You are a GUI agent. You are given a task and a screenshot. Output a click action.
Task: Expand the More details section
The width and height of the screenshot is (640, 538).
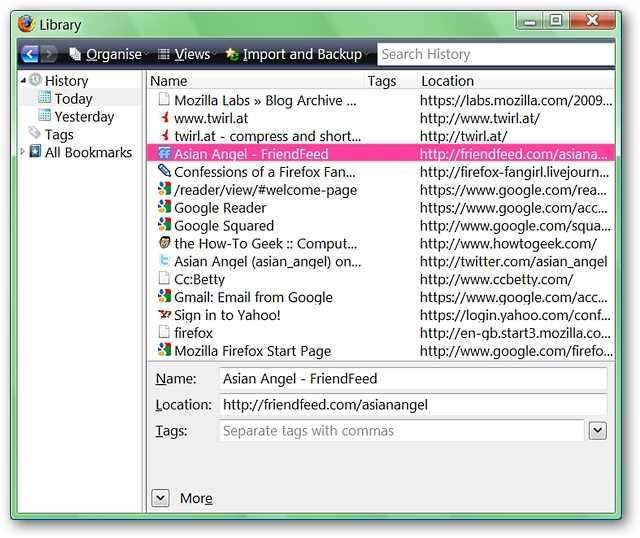(x=161, y=498)
